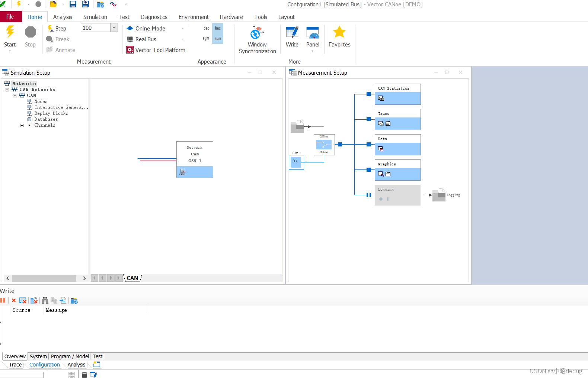This screenshot has width=588, height=378.
Task: Open the step value 100 dropdown
Action: pos(114,28)
